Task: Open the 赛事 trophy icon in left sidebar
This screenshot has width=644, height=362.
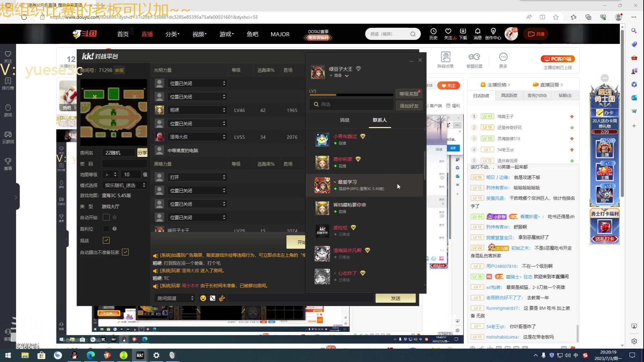Action: [8, 164]
